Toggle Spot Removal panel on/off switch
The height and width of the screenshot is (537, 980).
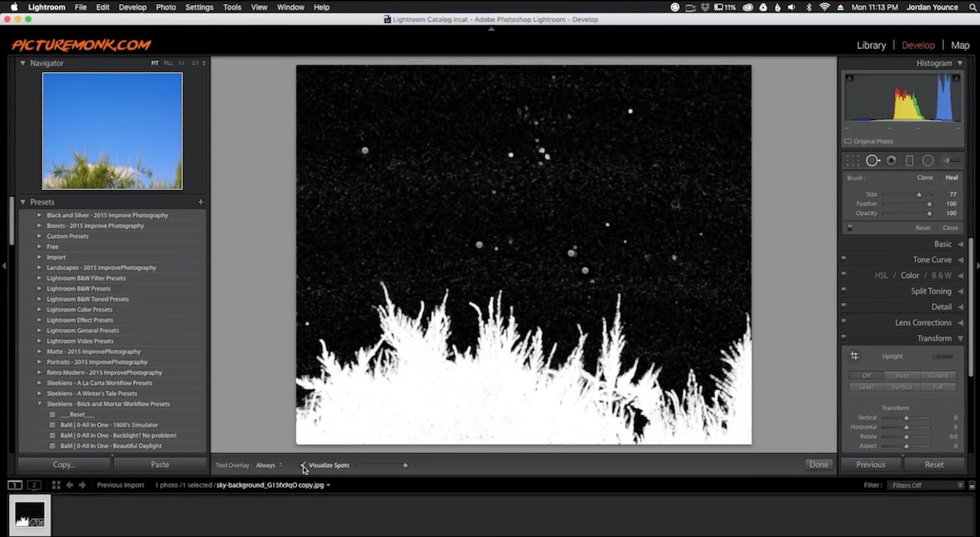(849, 228)
